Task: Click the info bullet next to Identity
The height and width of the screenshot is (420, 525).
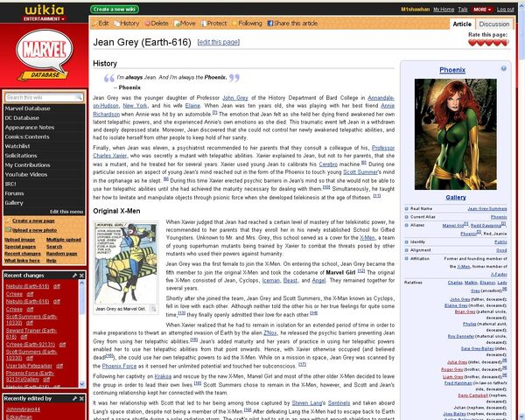Action: pos(407,241)
